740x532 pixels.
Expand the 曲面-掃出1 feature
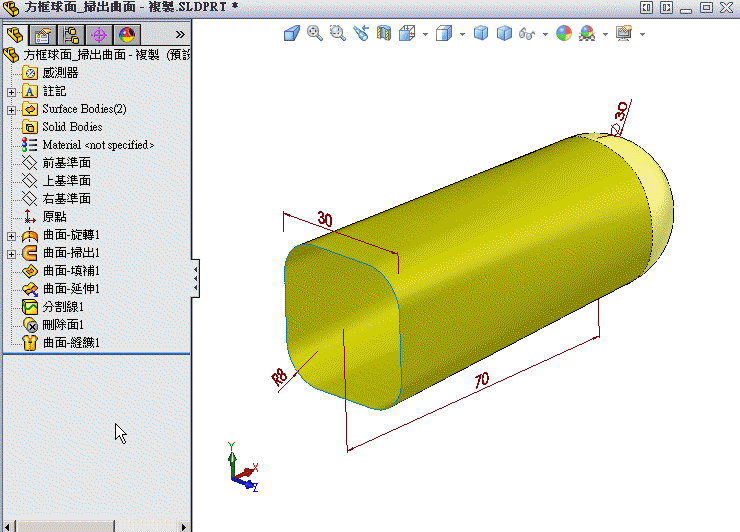point(11,254)
